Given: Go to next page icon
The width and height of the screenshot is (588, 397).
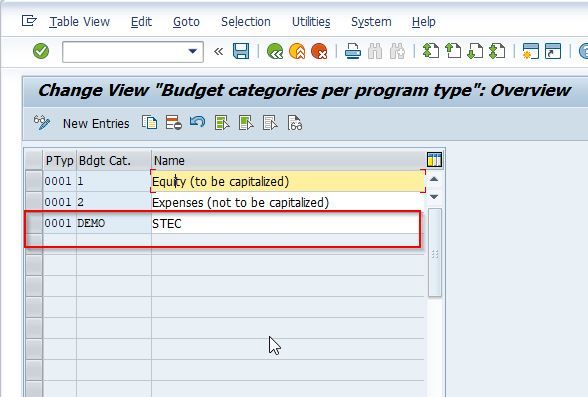Looking at the screenshot, I should [475, 51].
